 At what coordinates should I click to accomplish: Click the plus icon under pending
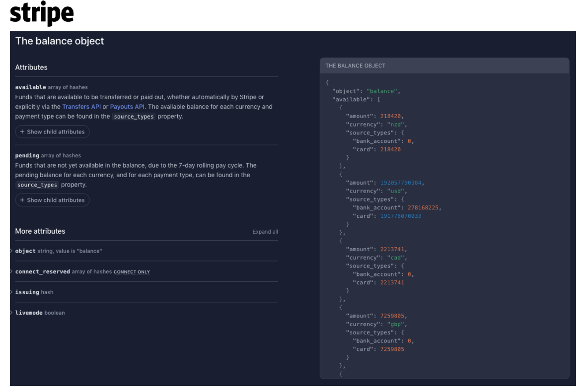coord(22,200)
